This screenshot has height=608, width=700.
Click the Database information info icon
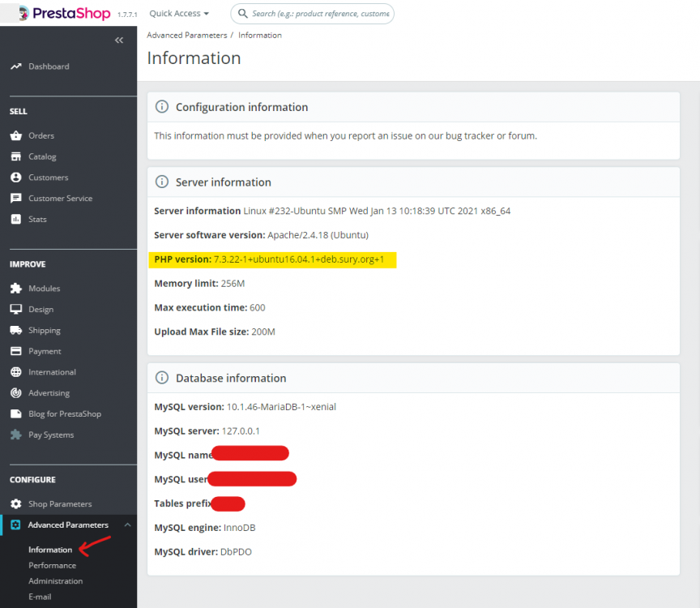pyautogui.click(x=161, y=378)
